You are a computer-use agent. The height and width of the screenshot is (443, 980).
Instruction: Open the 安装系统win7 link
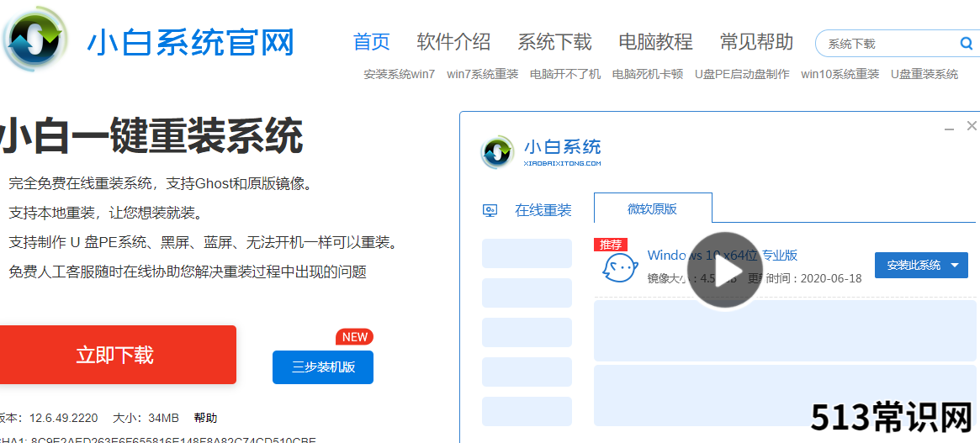[x=400, y=74]
